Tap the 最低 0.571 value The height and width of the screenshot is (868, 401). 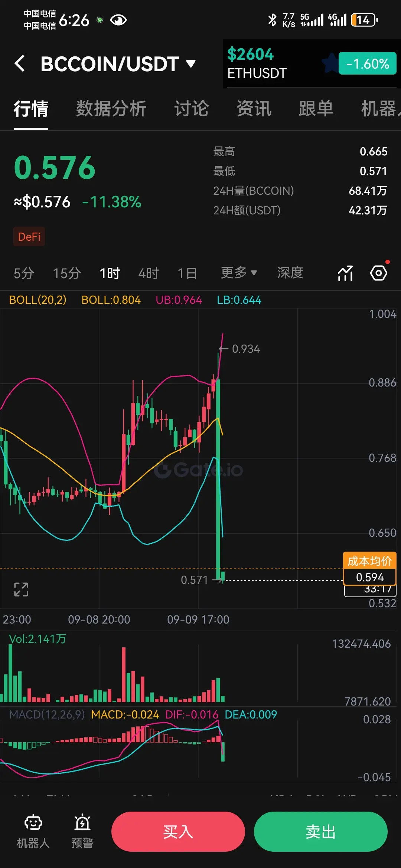coord(374,171)
